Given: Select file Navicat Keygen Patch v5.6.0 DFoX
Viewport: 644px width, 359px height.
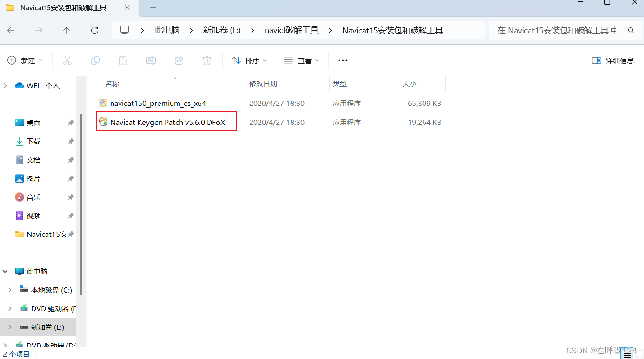Looking at the screenshot, I should pos(168,122).
